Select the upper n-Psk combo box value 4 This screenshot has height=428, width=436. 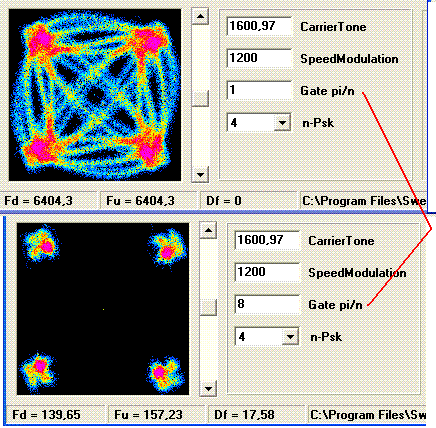tap(251, 123)
